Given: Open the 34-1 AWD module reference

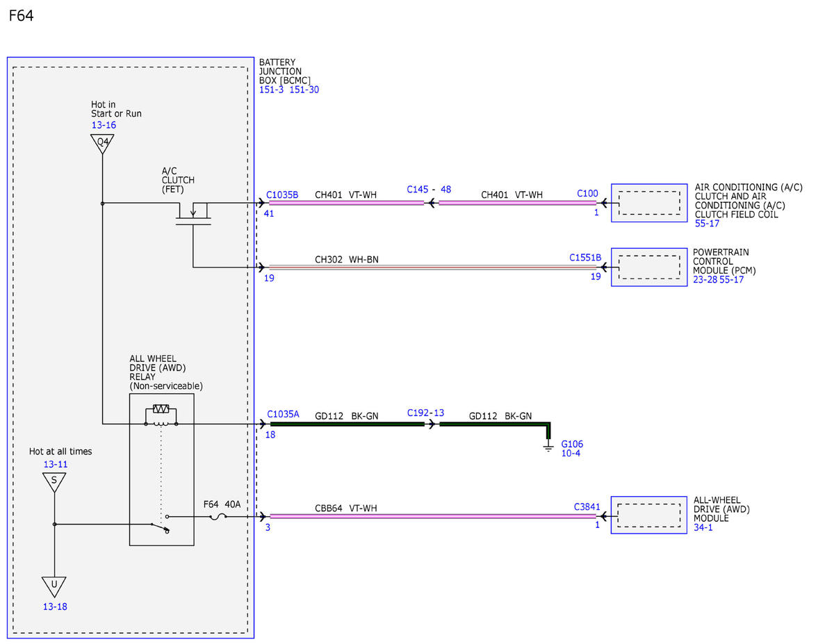Looking at the screenshot, I should tap(703, 527).
